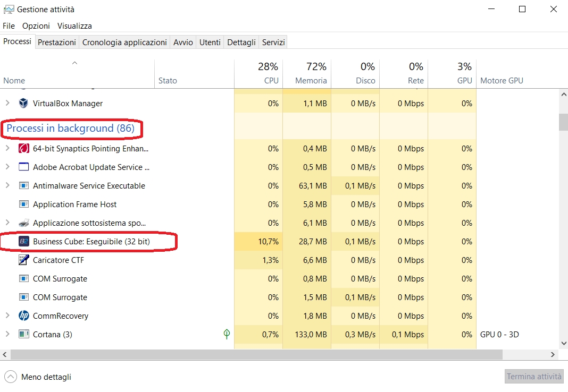Click the HP CommRecovery logo icon
This screenshot has height=392, width=568.
point(23,316)
